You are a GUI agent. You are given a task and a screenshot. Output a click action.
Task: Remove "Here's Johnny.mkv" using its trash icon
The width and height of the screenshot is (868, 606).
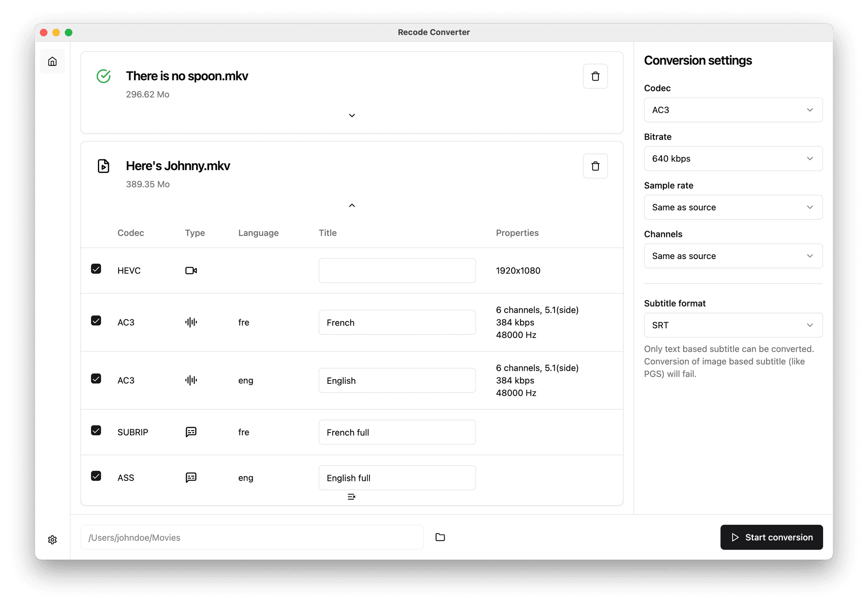tap(595, 166)
